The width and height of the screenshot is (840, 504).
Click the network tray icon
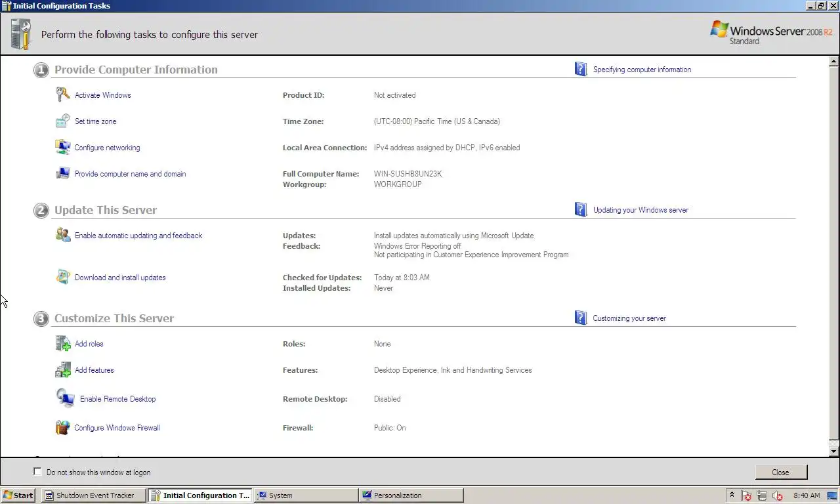coord(763,495)
